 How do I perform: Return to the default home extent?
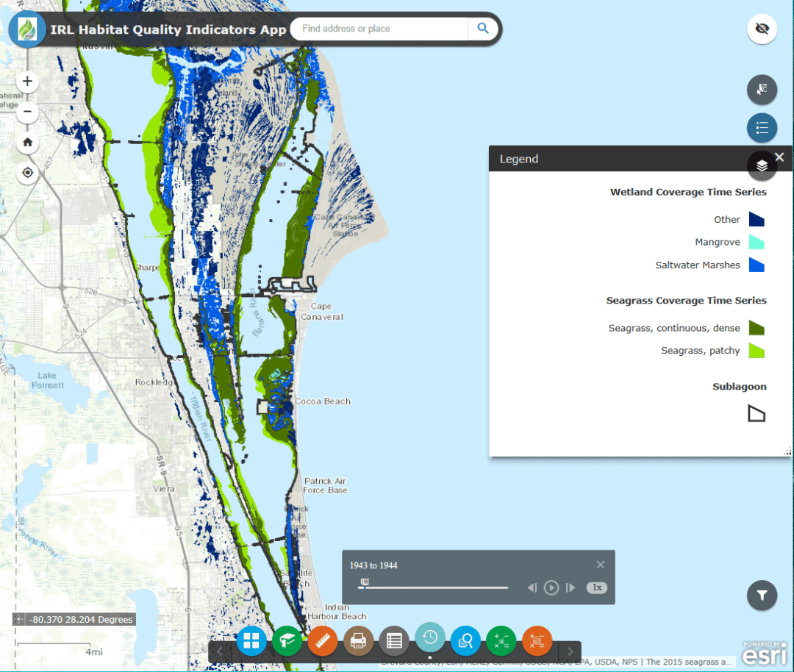coord(27,143)
